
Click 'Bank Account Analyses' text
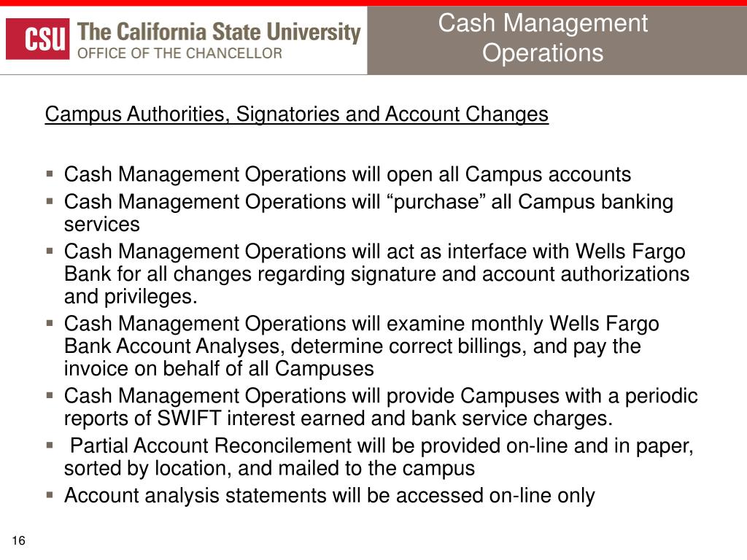tap(174, 346)
